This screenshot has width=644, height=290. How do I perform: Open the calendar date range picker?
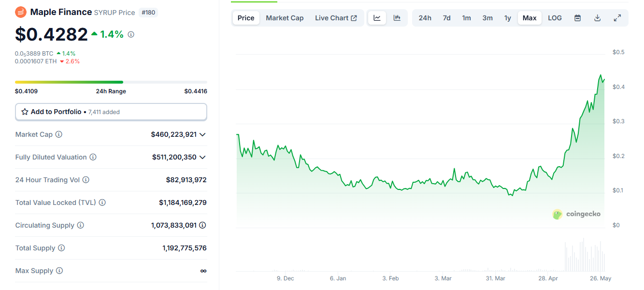tap(577, 18)
